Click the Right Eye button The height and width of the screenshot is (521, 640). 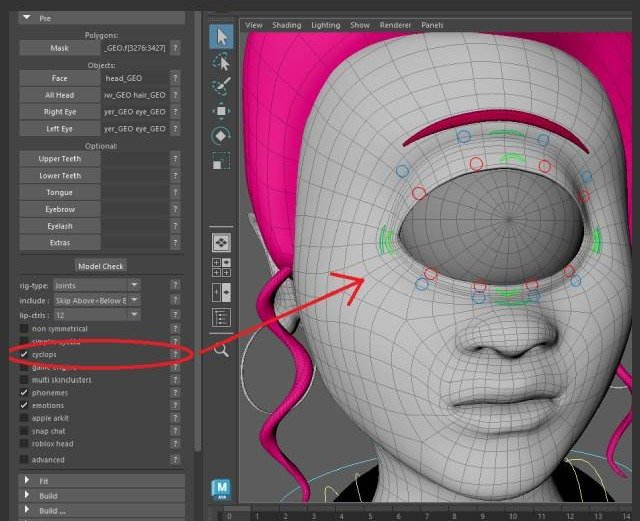60,112
